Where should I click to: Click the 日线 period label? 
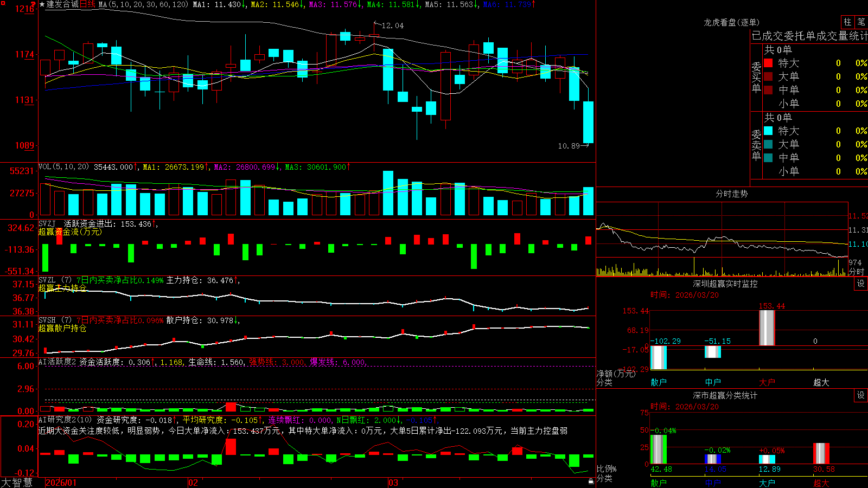tap(88, 4)
